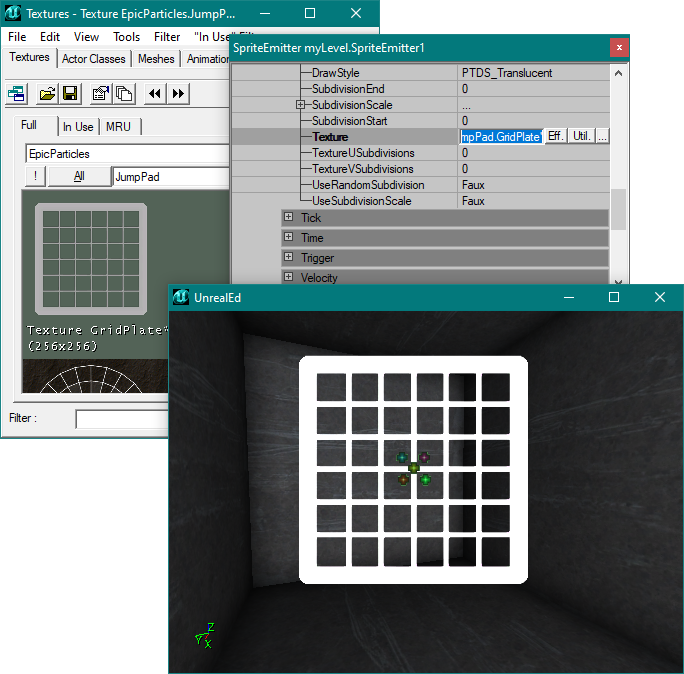
Task: Open the View menu in Textures window
Action: tap(86, 37)
